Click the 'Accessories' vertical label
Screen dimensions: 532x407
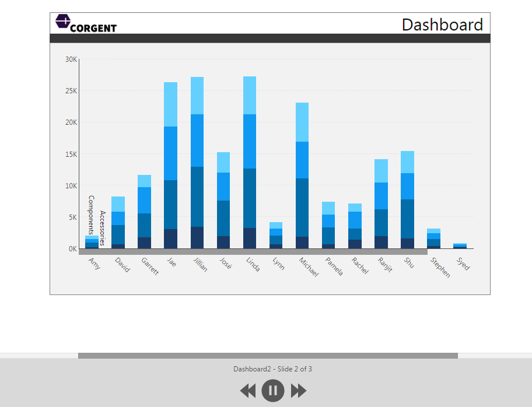(103, 228)
